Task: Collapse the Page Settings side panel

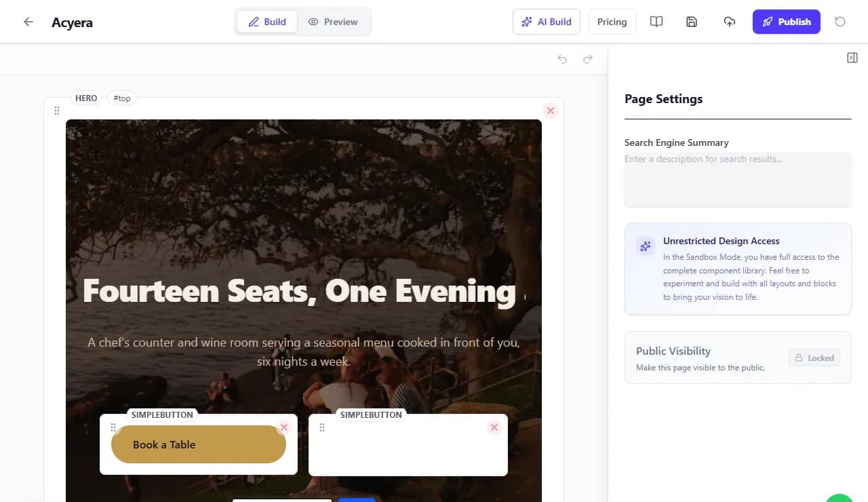Action: [852, 58]
